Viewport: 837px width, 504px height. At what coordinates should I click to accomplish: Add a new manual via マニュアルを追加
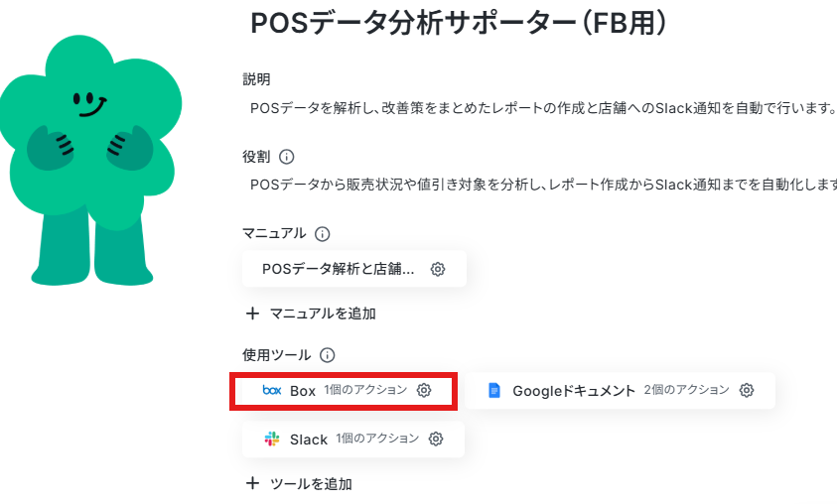click(x=311, y=314)
